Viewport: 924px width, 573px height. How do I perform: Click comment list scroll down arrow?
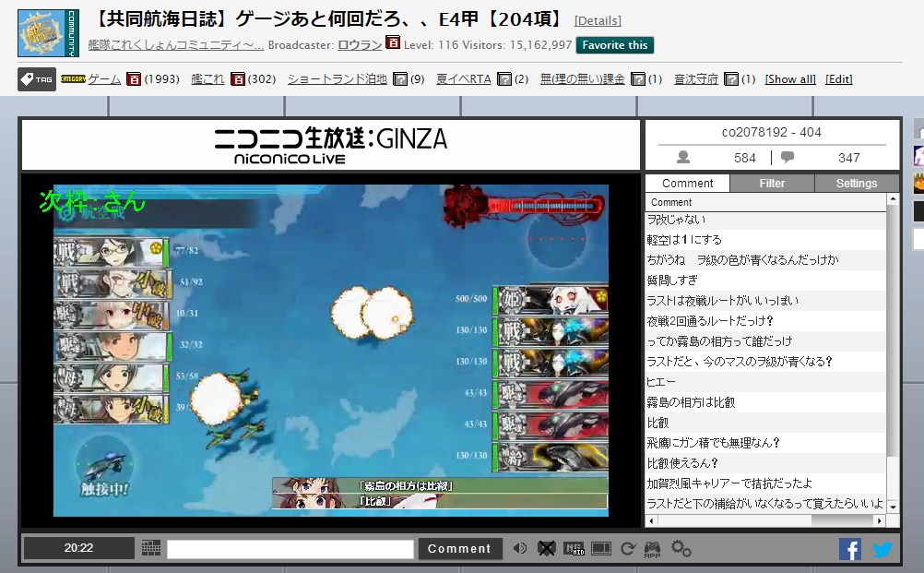click(893, 507)
